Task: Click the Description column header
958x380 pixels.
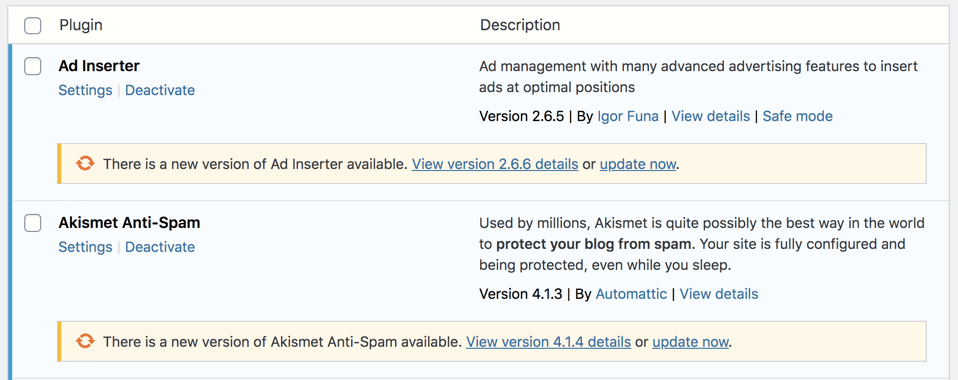Action: [520, 25]
